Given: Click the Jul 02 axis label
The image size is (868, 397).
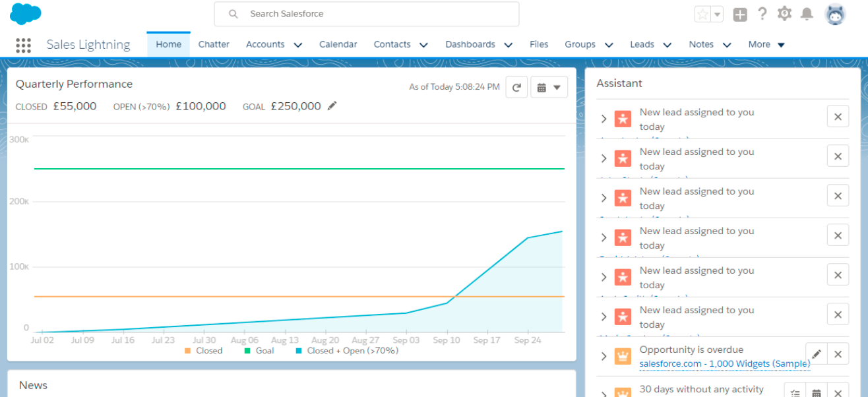Looking at the screenshot, I should pyautogui.click(x=44, y=340).
